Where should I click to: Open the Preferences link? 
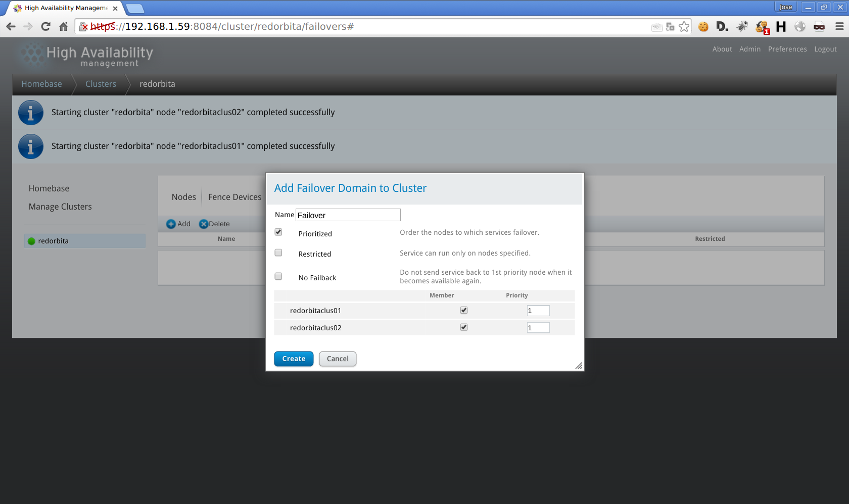pos(787,49)
